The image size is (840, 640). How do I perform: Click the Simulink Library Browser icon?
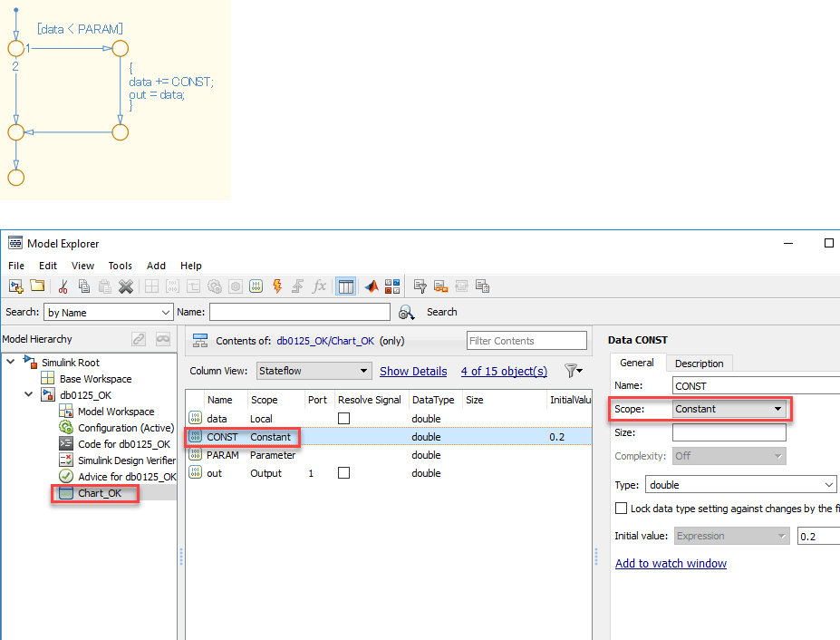click(392, 286)
